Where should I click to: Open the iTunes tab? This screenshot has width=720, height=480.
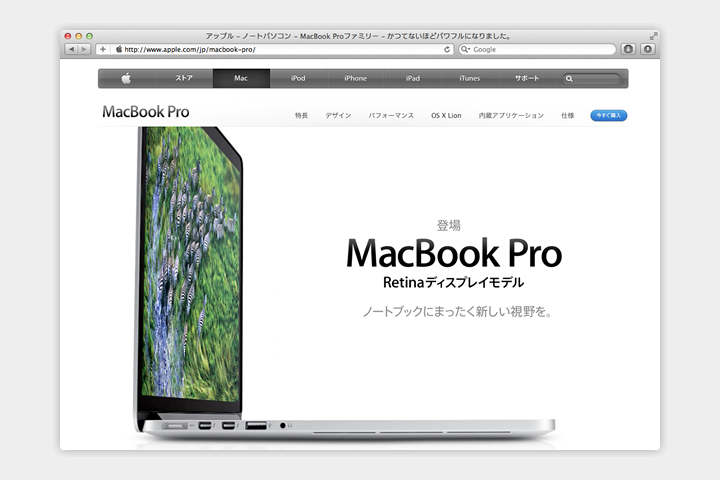(x=470, y=78)
